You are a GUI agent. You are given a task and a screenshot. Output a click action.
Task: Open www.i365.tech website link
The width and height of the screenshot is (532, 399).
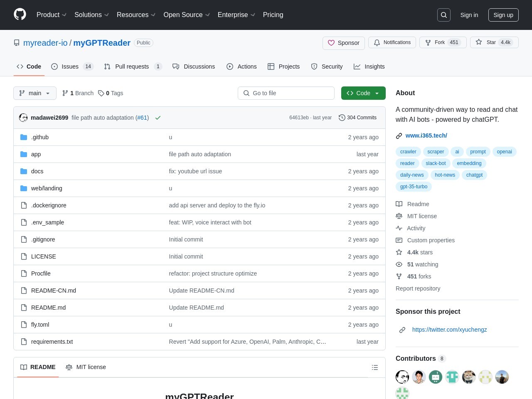pos(426,135)
